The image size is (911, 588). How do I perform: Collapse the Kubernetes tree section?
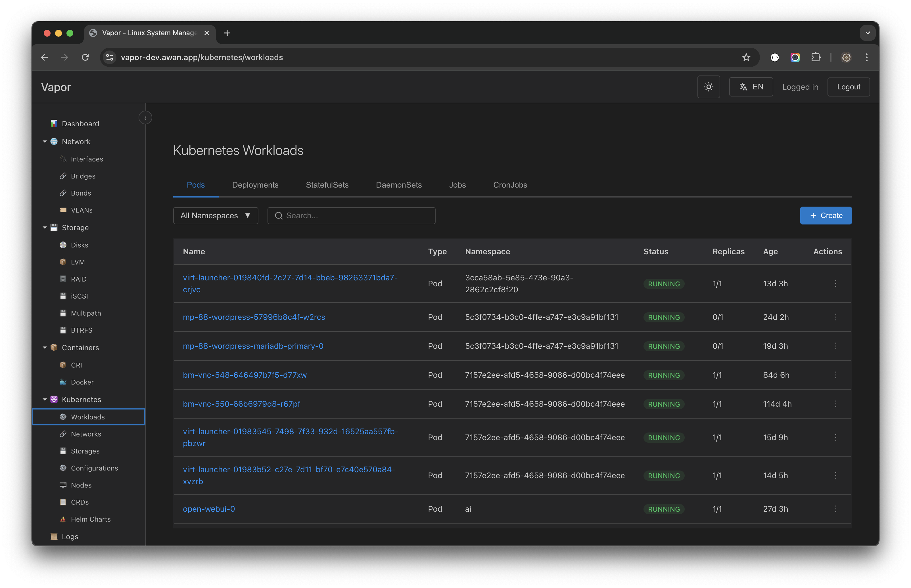click(x=45, y=399)
